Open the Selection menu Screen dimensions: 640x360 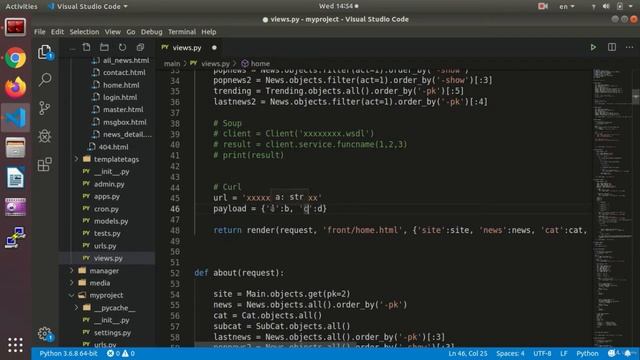click(x=84, y=32)
